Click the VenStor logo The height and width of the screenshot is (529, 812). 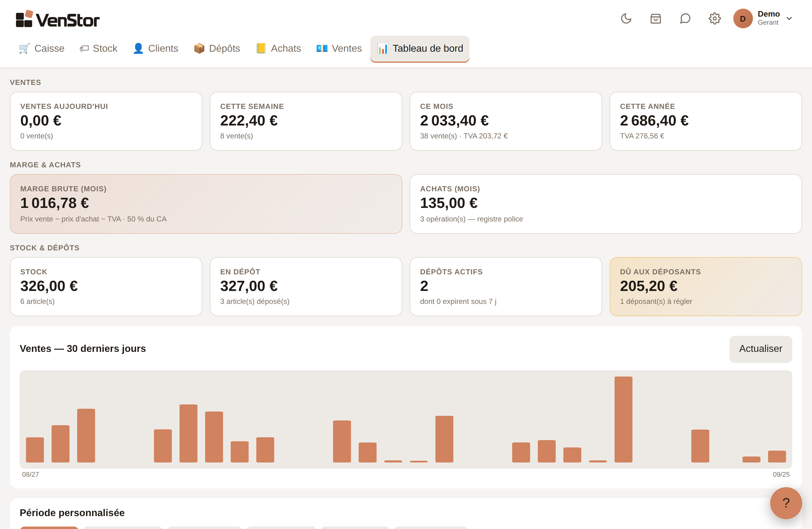[58, 19]
